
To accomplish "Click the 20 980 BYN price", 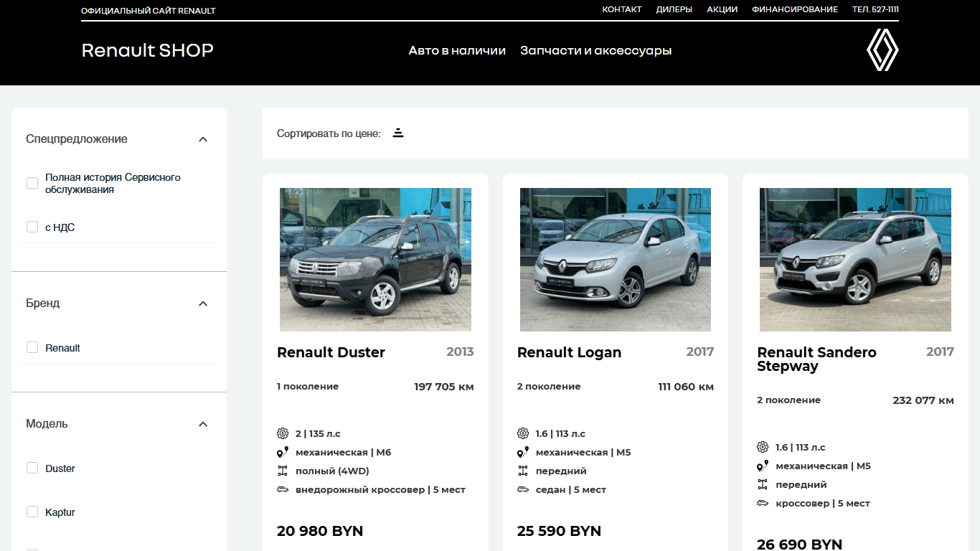I will 320,531.
